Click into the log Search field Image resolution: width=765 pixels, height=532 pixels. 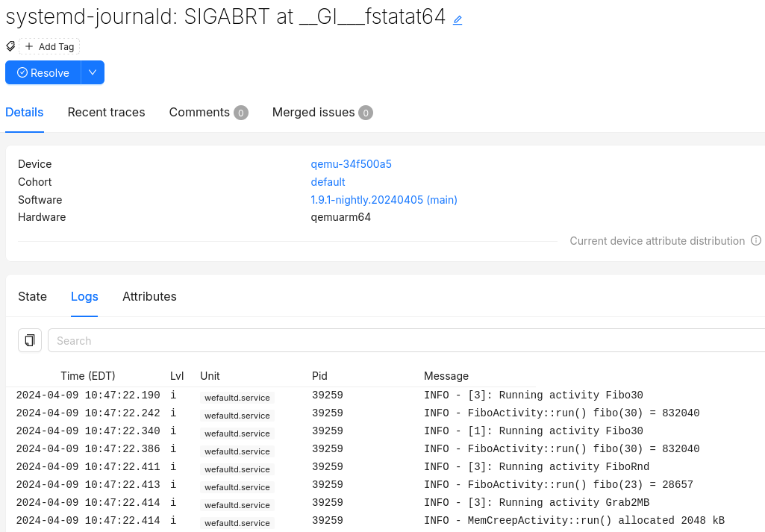point(403,340)
